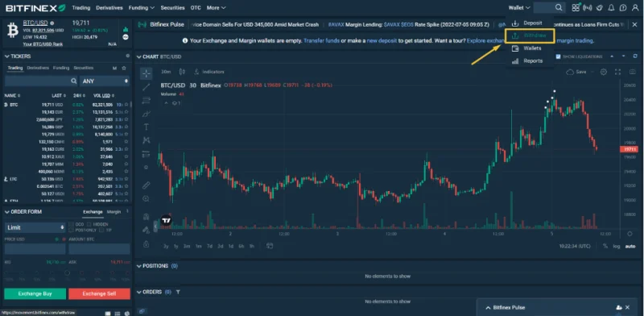The width and height of the screenshot is (644, 316).
Task: Follow the new deposit link
Action: [382, 41]
